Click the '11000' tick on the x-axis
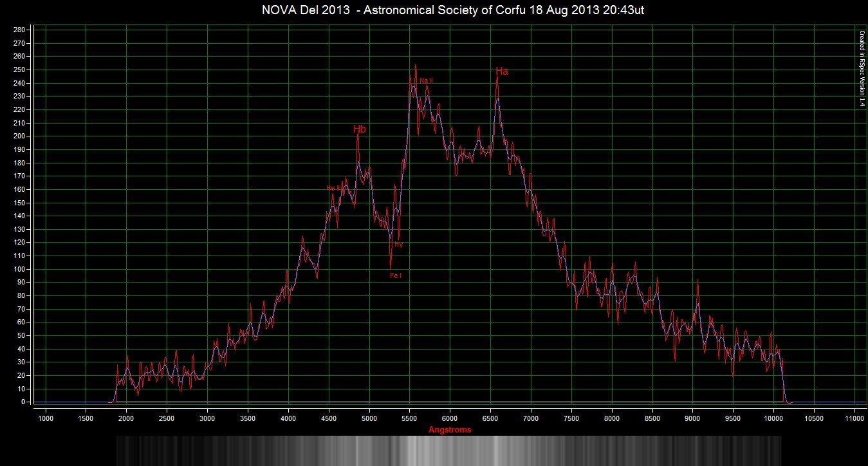Image resolution: width=868 pixels, height=466 pixels. pos(854,418)
